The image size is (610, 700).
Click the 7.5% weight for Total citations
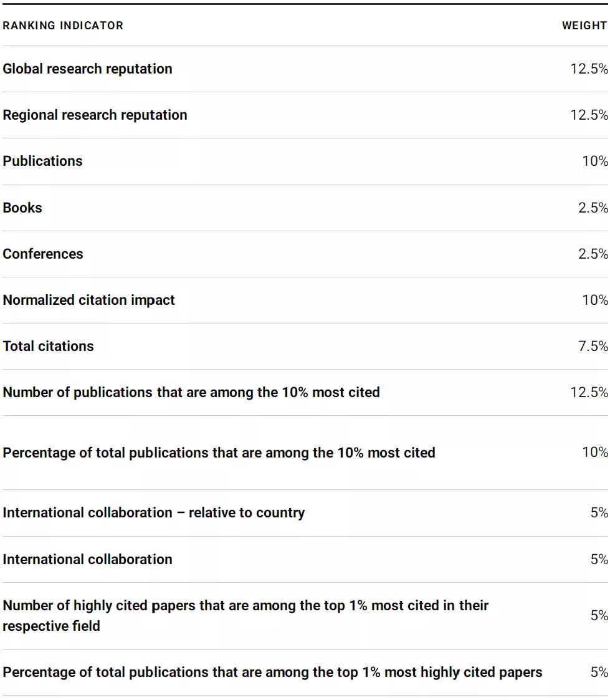click(593, 346)
